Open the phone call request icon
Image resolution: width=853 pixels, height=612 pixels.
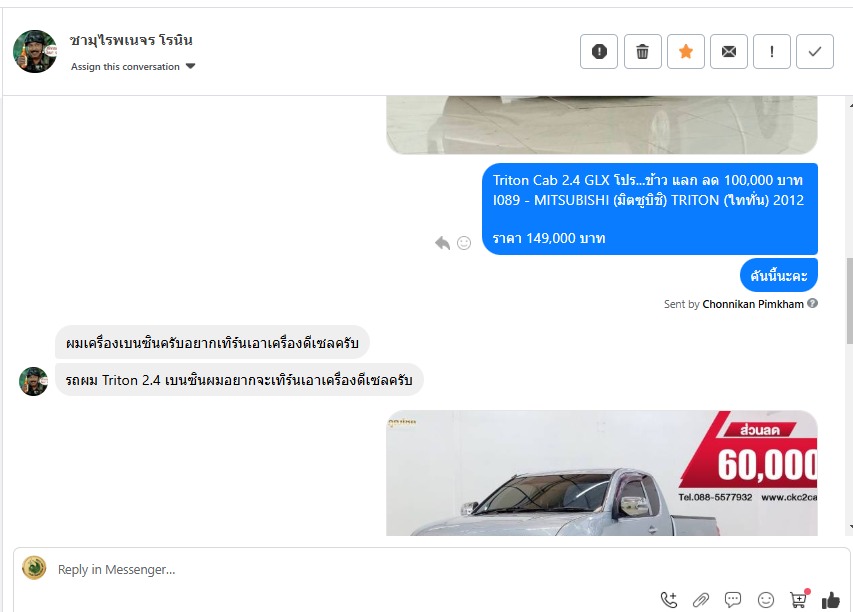pyautogui.click(x=669, y=599)
